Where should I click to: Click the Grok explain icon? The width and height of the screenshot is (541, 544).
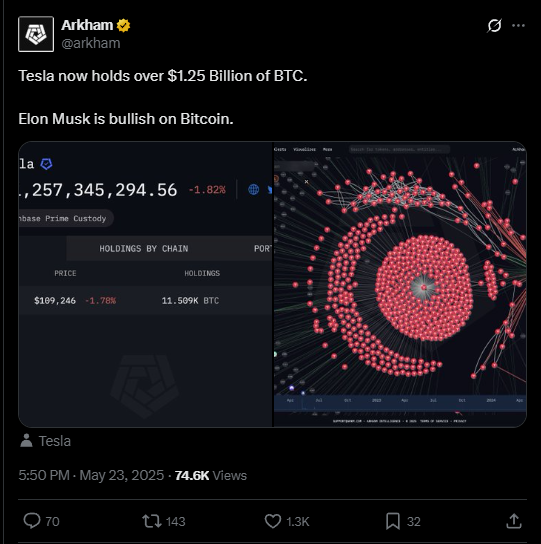[x=494, y=25]
